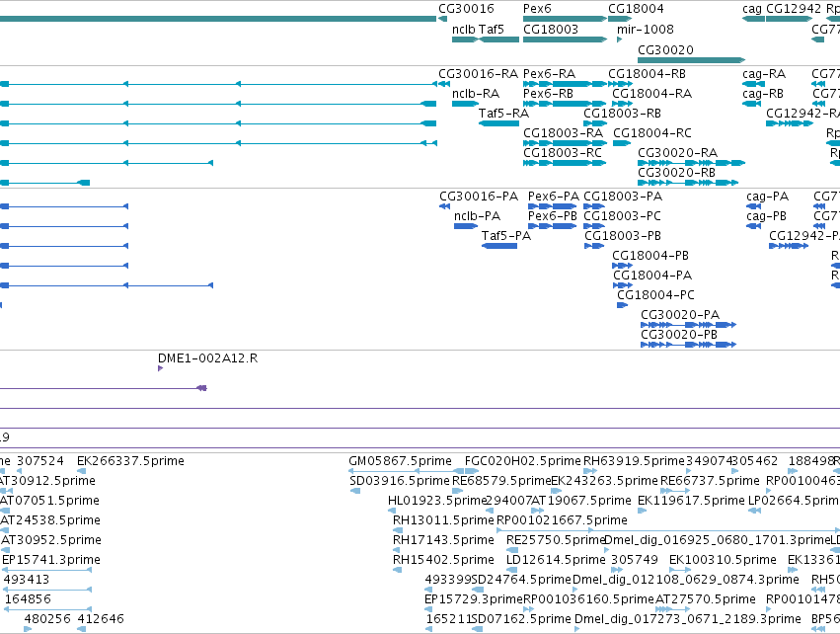Click the RH17143.5prime EST label
840x634 pixels.
point(443,540)
